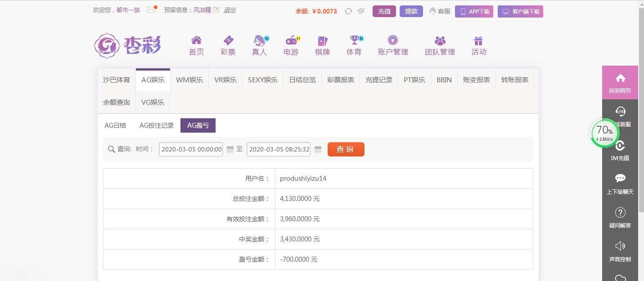Screen dimensions: 644x281
Task: Open the 在线客服 headset icon in sidebar
Action: (x=620, y=112)
